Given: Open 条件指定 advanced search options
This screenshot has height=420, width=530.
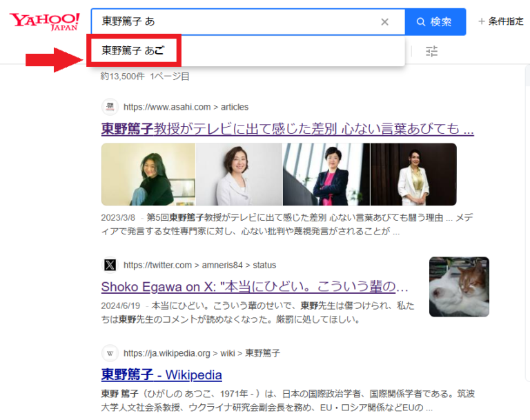Looking at the screenshot, I should point(501,21).
